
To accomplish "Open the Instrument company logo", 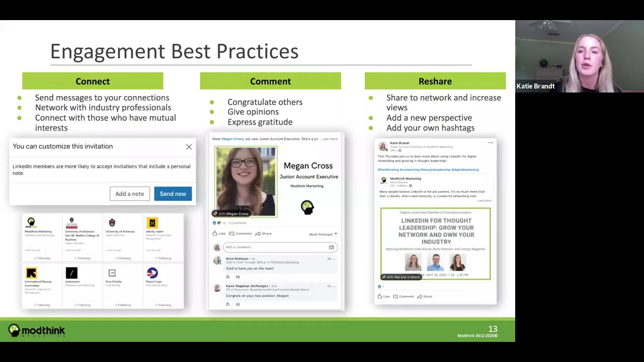I will tap(71, 273).
